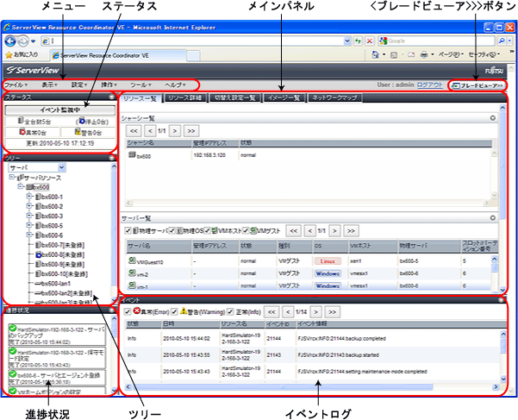
Task: Collapse the ステータス panel via its header icon
Action: (112, 97)
